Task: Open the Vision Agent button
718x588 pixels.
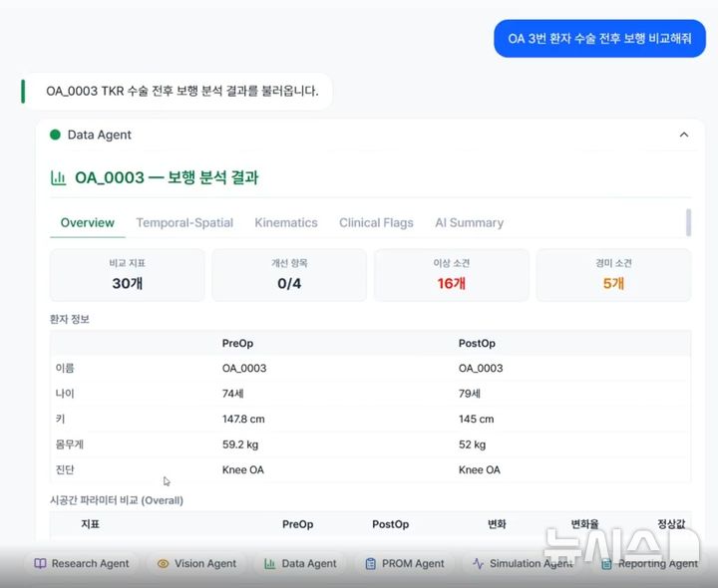Action: point(196,564)
